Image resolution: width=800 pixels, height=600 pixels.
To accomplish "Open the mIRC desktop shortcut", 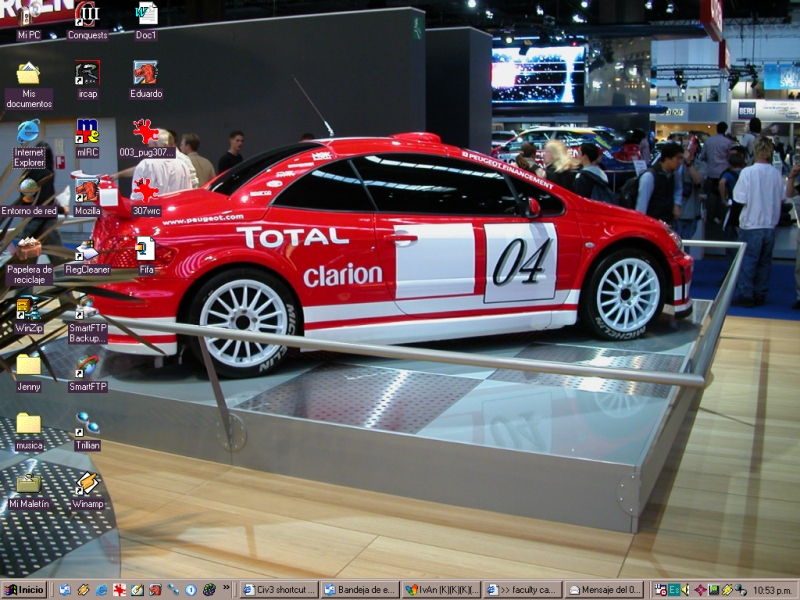I will coord(87,132).
